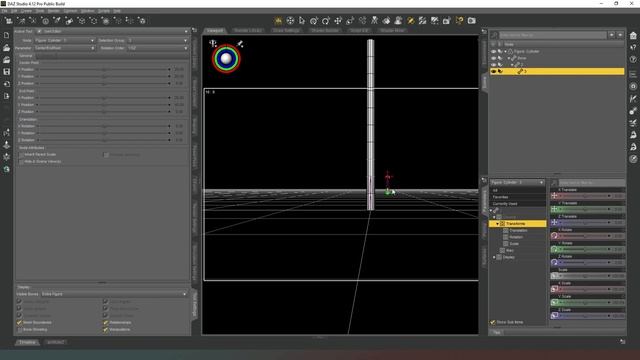Click the Scene pane search magnifier icon
This screenshot has height=360, width=640.
[494, 35]
